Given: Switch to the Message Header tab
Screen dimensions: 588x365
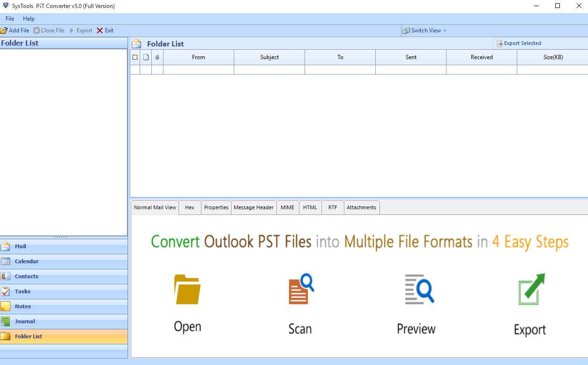Looking at the screenshot, I should [253, 207].
